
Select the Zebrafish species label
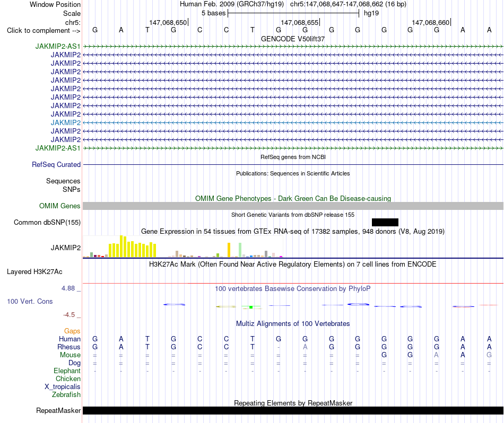click(66, 394)
